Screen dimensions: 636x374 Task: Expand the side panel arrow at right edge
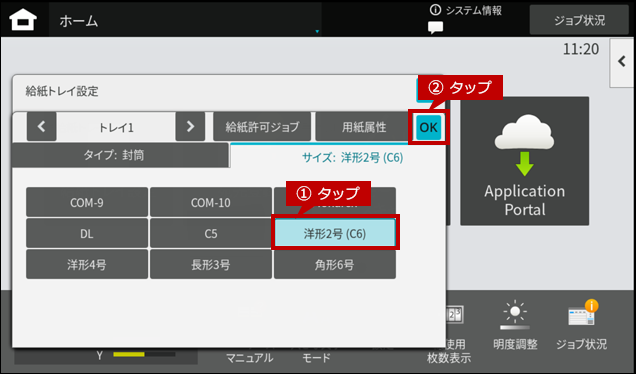point(622,62)
